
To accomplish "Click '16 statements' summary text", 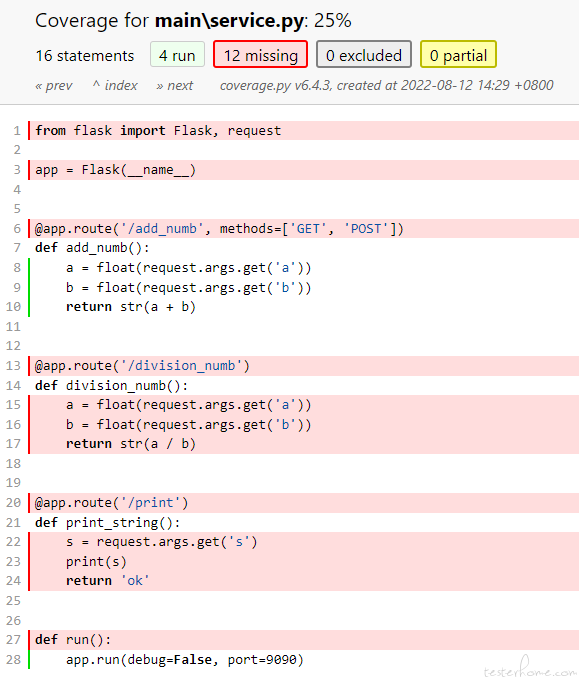I will pyautogui.click(x=85, y=56).
